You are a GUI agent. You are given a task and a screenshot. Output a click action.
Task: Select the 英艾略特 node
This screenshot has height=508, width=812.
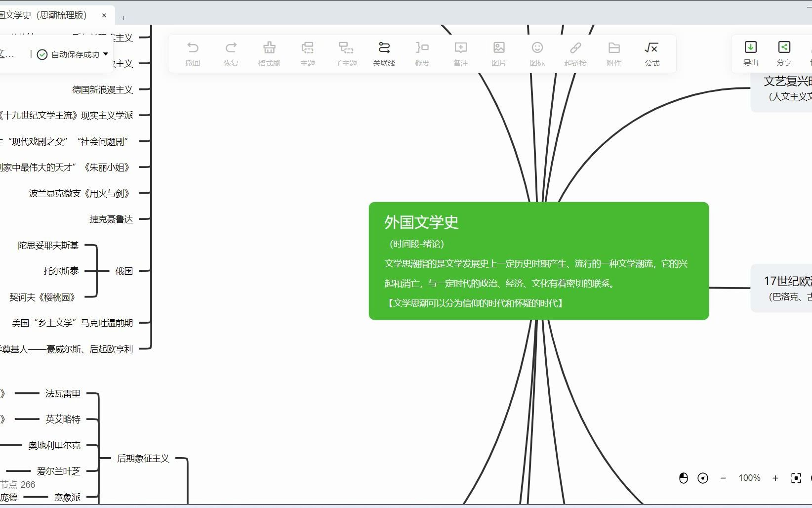click(x=63, y=419)
